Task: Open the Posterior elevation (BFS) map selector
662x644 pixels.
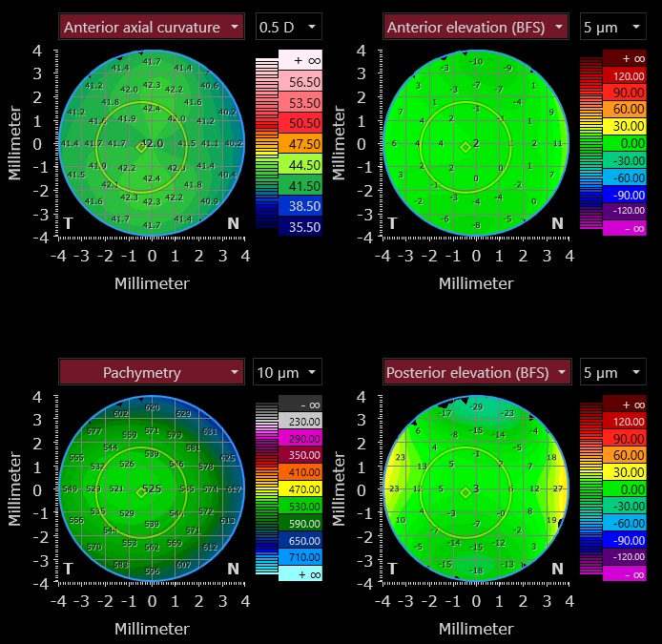Action: click(477, 373)
